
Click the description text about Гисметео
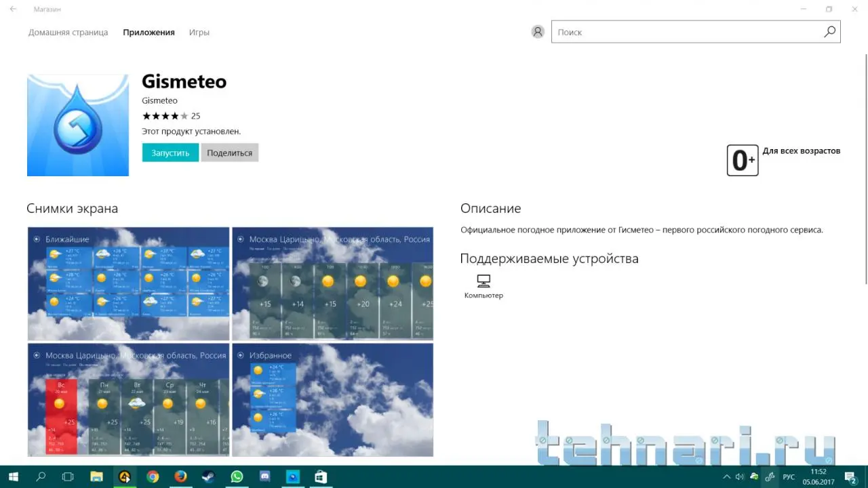point(642,230)
